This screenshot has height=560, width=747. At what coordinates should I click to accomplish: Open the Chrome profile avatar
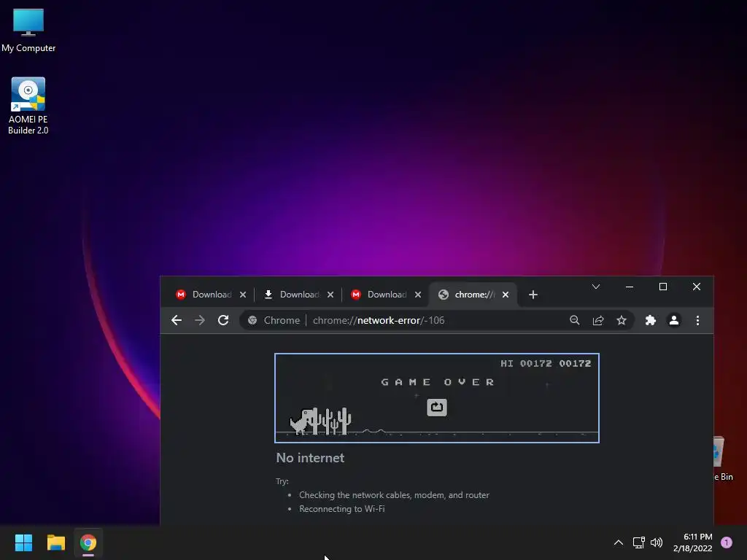click(x=673, y=320)
